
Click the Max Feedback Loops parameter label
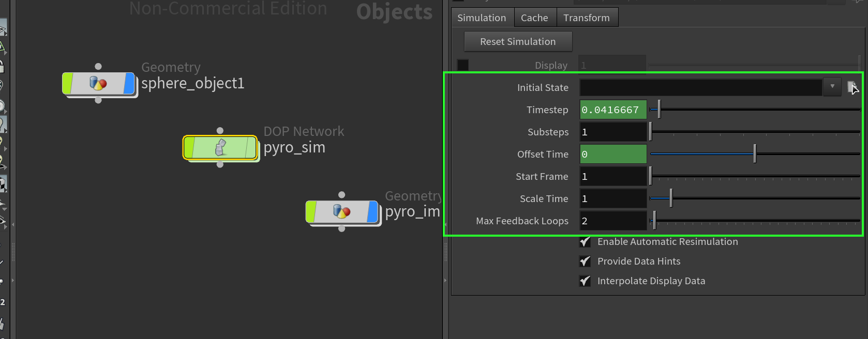[x=522, y=221]
